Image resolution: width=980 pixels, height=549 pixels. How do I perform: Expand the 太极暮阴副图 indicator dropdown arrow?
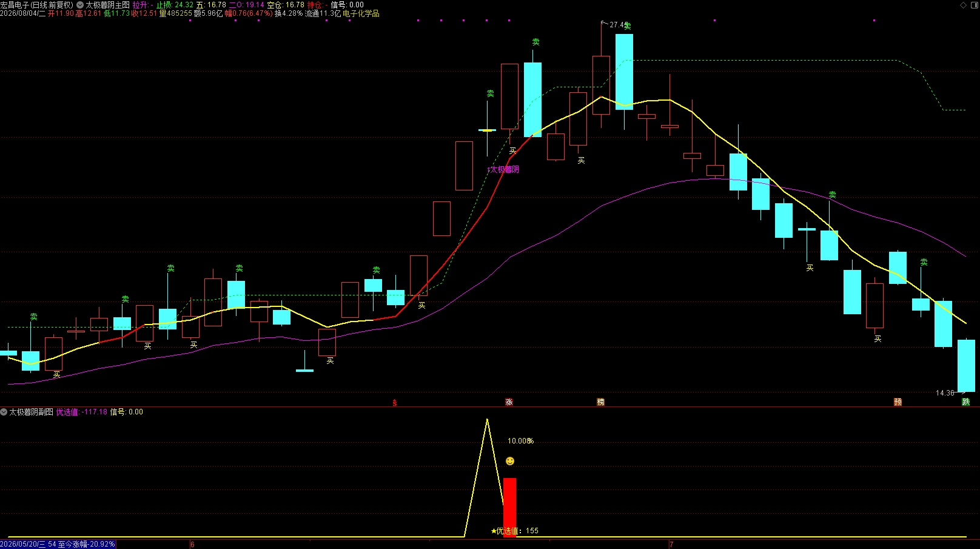[4, 412]
